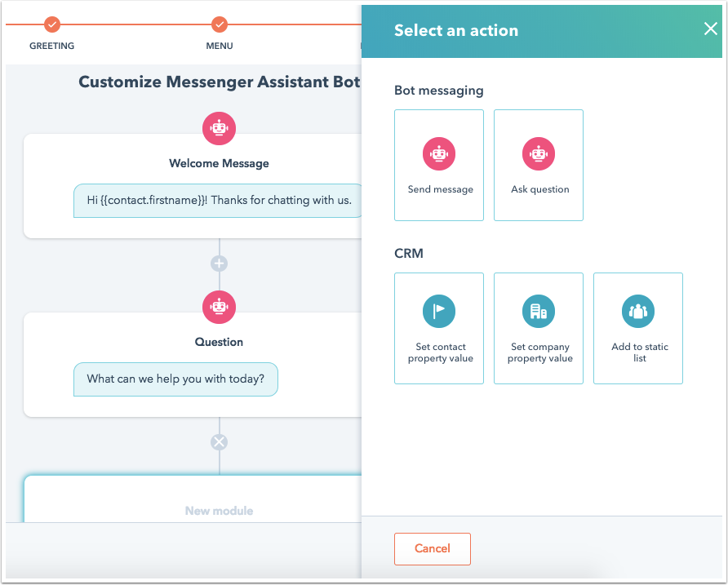Open the Welcome Message module card title
The width and height of the screenshot is (728, 585).
[220, 163]
